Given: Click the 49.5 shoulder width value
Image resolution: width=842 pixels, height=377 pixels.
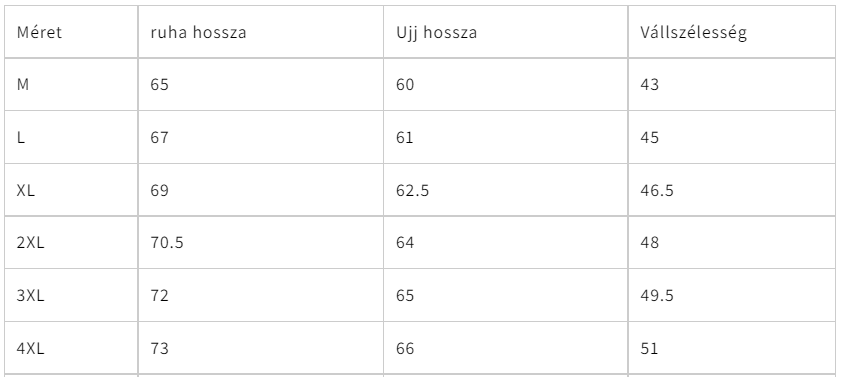Looking at the screenshot, I should (657, 295).
